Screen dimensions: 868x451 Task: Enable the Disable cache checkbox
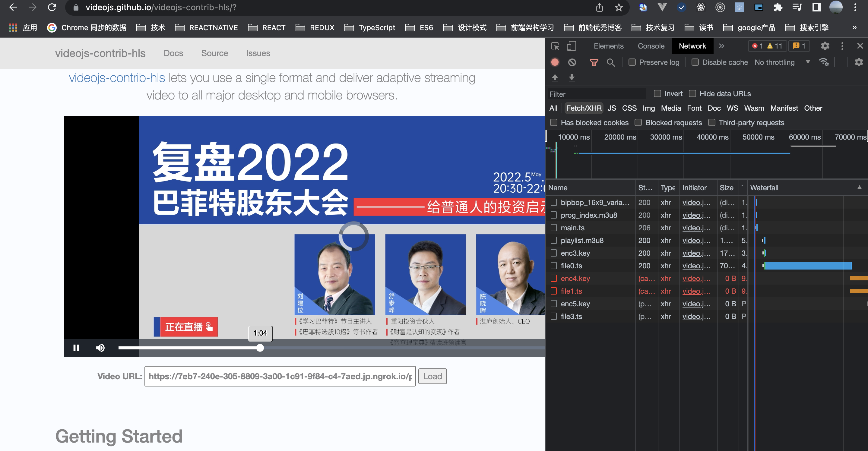click(x=695, y=62)
